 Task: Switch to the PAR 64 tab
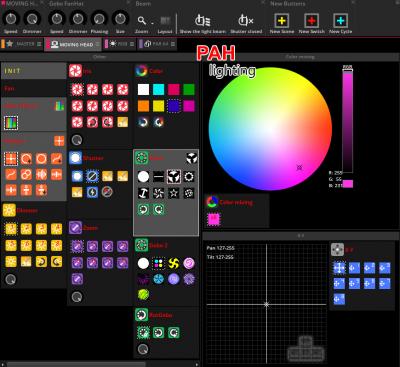(158, 44)
